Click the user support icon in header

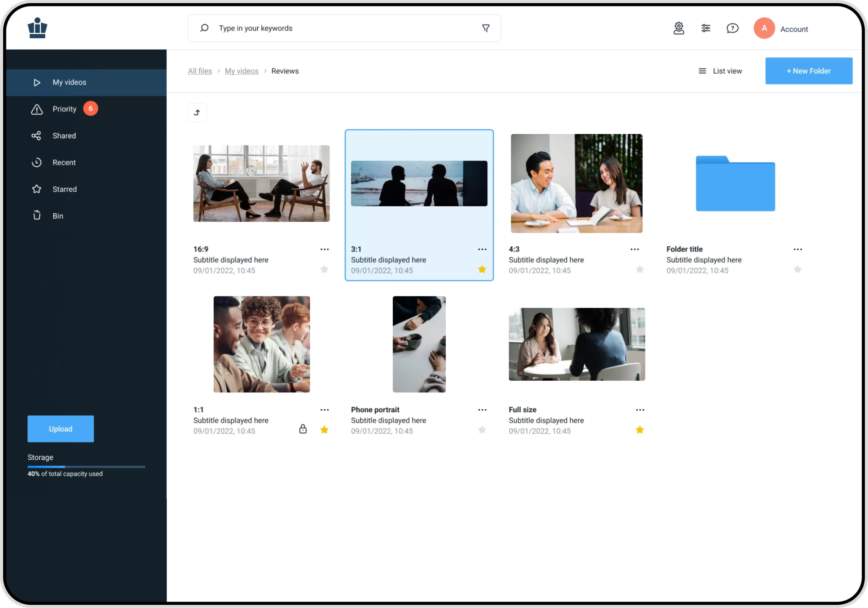tap(678, 28)
